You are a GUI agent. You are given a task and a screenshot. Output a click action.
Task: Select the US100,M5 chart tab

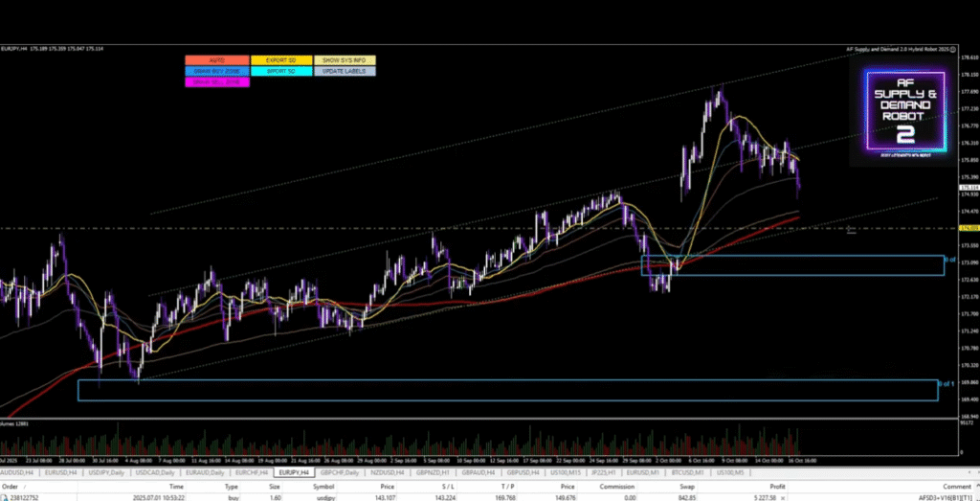(729, 472)
